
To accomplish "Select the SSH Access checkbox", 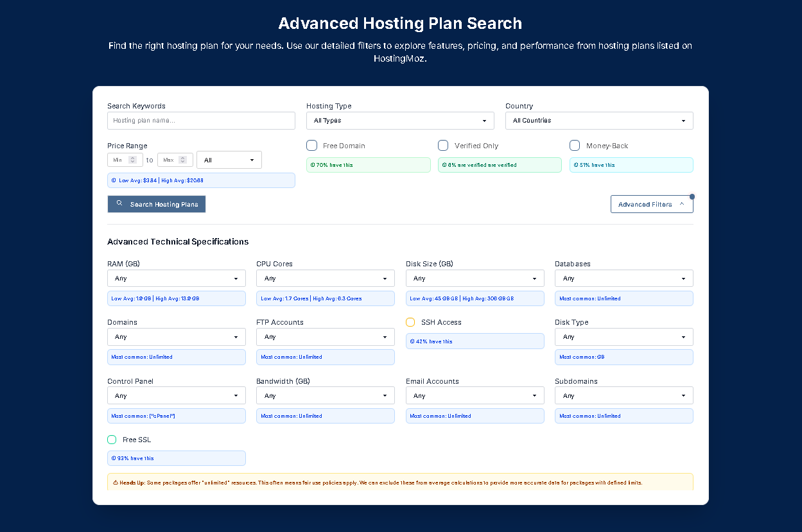I will (x=410, y=322).
